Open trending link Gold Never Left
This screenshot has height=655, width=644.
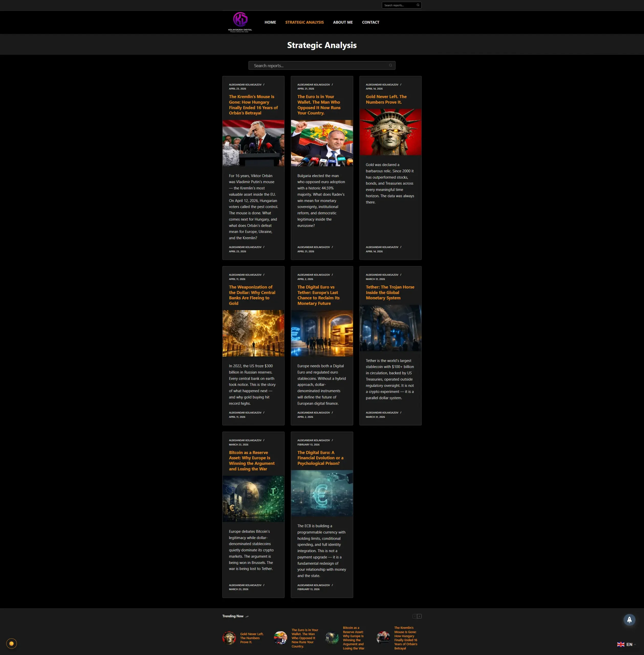click(x=252, y=638)
